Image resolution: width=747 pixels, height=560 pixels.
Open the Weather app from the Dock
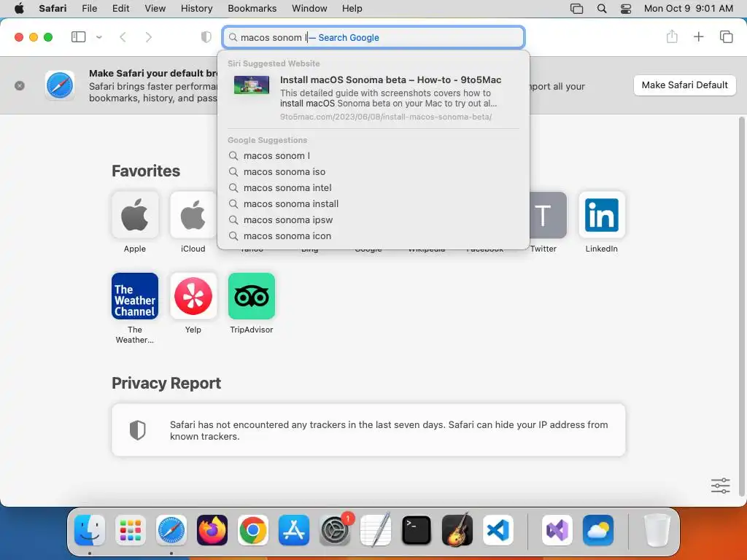pyautogui.click(x=598, y=530)
